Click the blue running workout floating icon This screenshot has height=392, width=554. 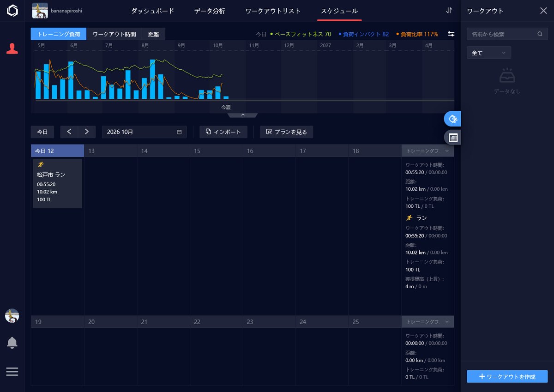tap(452, 119)
